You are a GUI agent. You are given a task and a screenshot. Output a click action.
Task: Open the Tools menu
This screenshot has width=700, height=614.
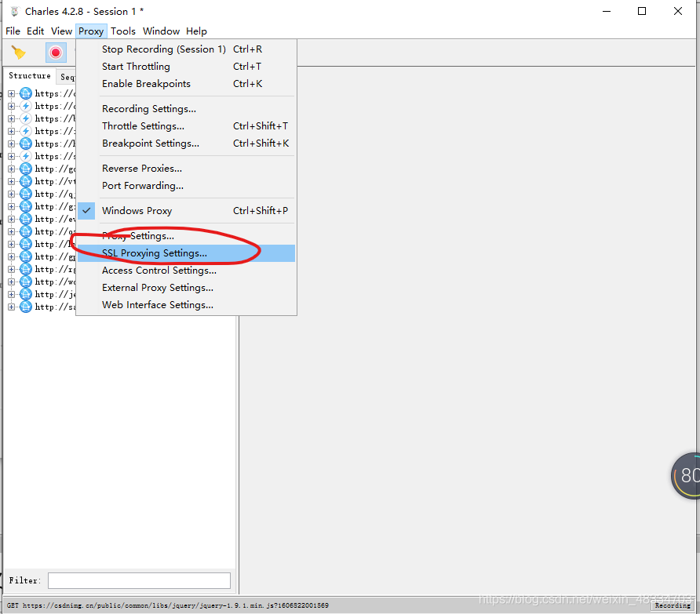(x=123, y=31)
